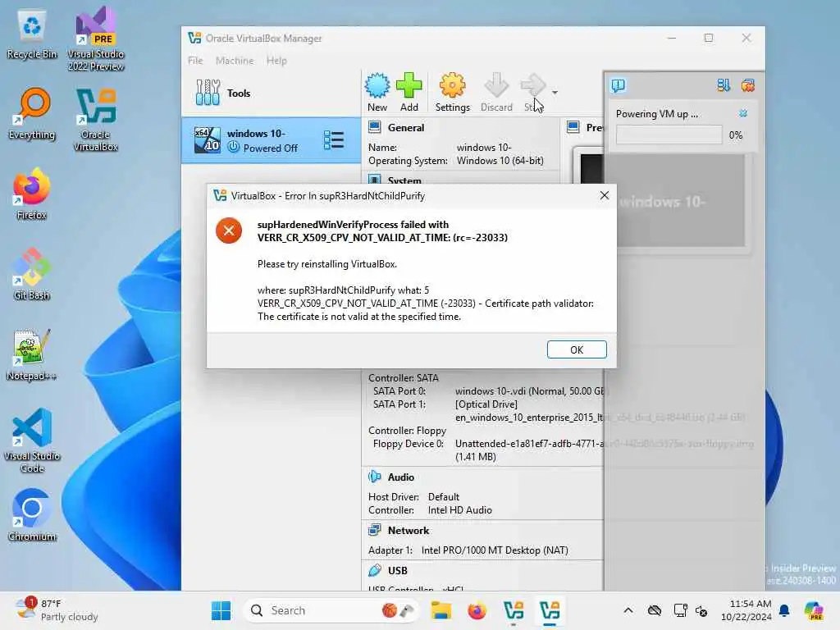840x630 pixels.
Task: Open Copilot Preview icon in taskbar
Action: tap(814, 610)
